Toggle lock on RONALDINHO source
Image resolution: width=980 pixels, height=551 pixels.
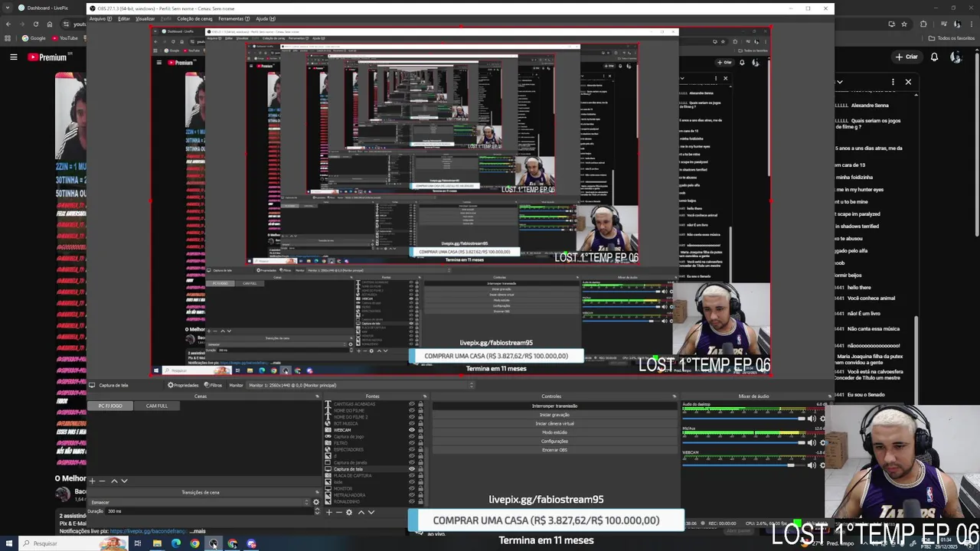coord(420,501)
